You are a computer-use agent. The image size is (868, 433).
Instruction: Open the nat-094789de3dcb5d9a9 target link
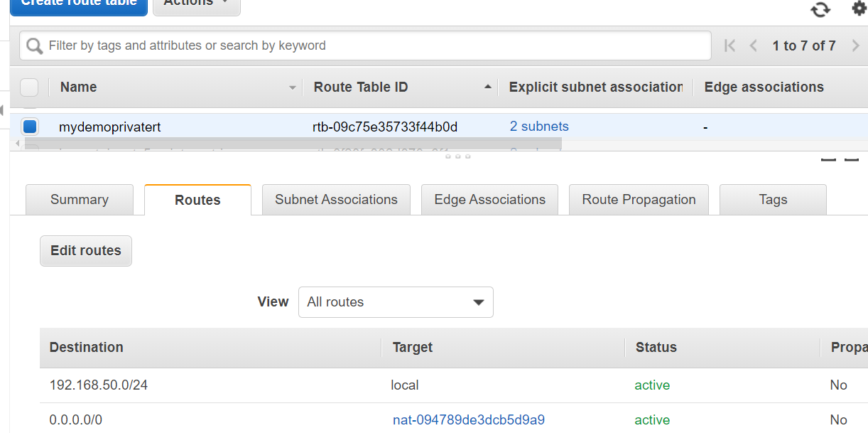click(x=468, y=419)
